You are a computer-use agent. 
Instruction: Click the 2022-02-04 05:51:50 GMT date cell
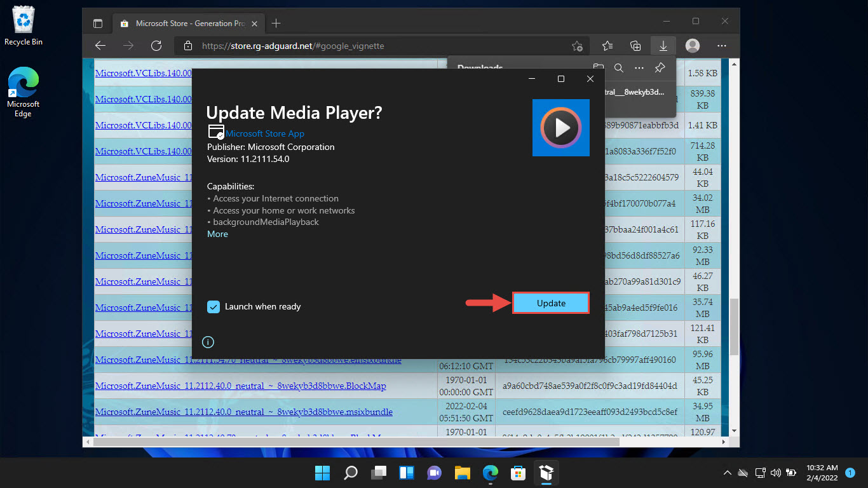click(466, 412)
